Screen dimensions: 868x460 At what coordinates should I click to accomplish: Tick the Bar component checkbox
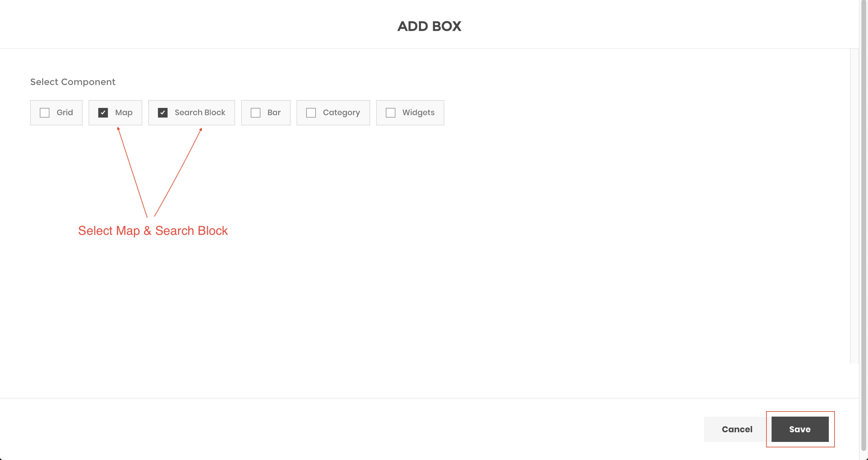(x=255, y=112)
